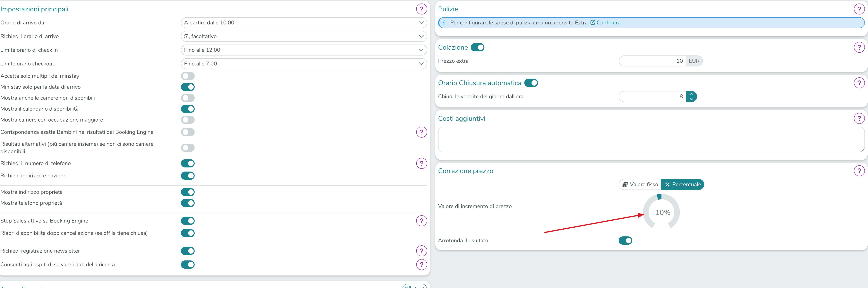This screenshot has width=868, height=288.
Task: Turn off Arrotonda il risultato switch
Action: point(625,241)
